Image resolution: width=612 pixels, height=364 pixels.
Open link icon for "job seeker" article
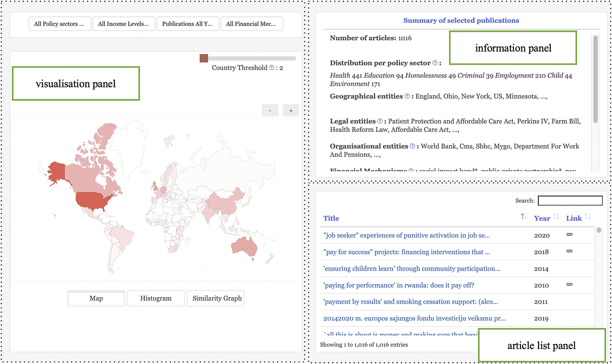(x=569, y=235)
